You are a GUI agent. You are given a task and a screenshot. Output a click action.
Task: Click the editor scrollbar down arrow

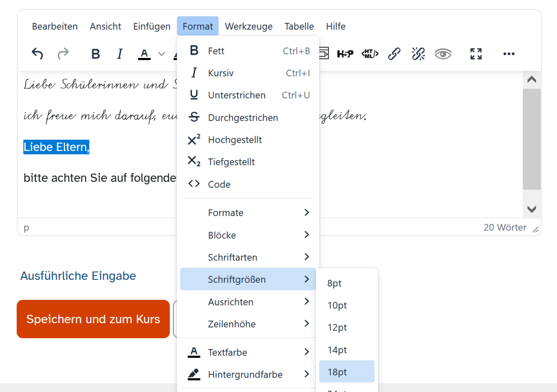click(x=532, y=209)
